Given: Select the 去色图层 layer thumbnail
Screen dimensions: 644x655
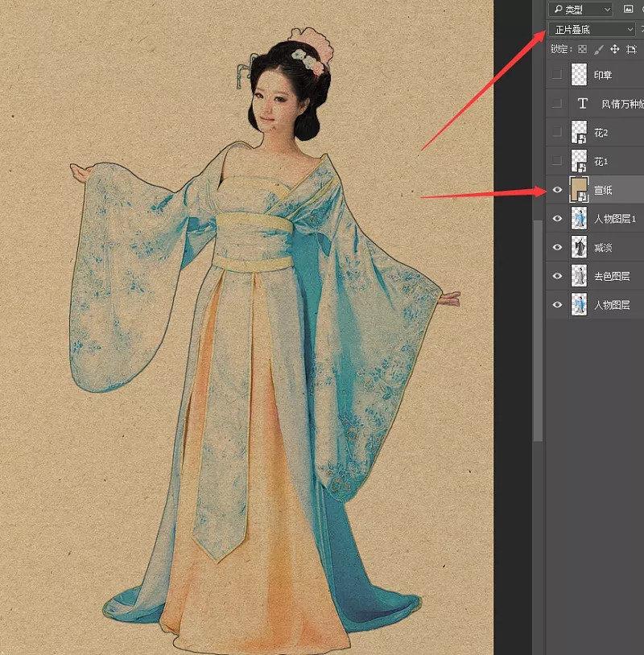Looking at the screenshot, I should (580, 277).
